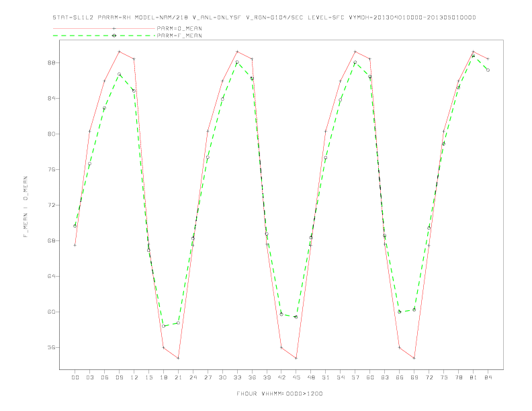
Task: Click x-axis tick label 60
Action: coord(370,377)
